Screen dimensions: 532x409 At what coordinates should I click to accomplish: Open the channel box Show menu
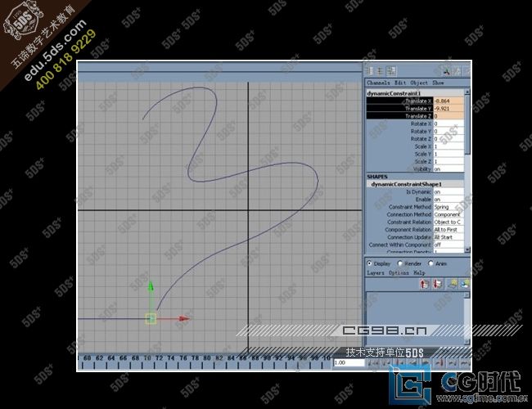438,83
